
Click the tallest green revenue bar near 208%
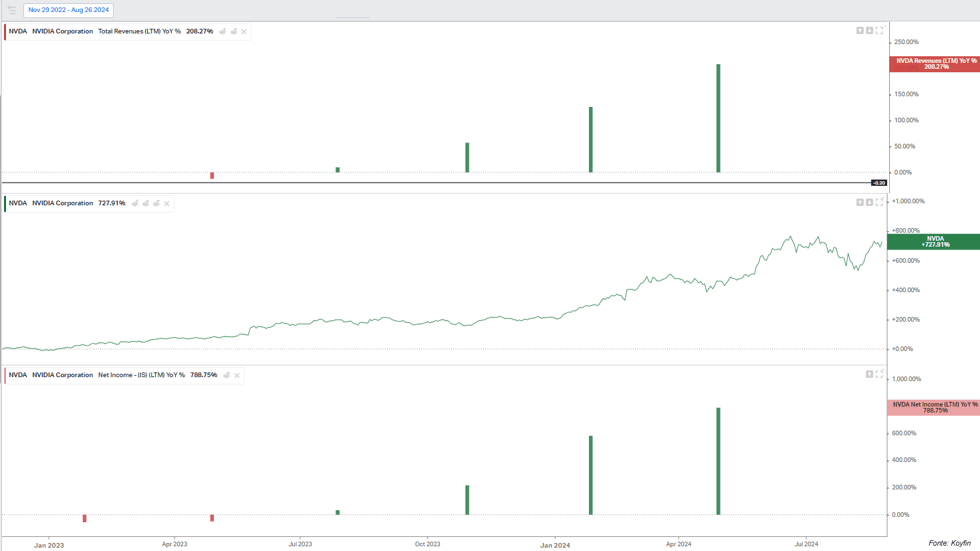click(x=719, y=118)
